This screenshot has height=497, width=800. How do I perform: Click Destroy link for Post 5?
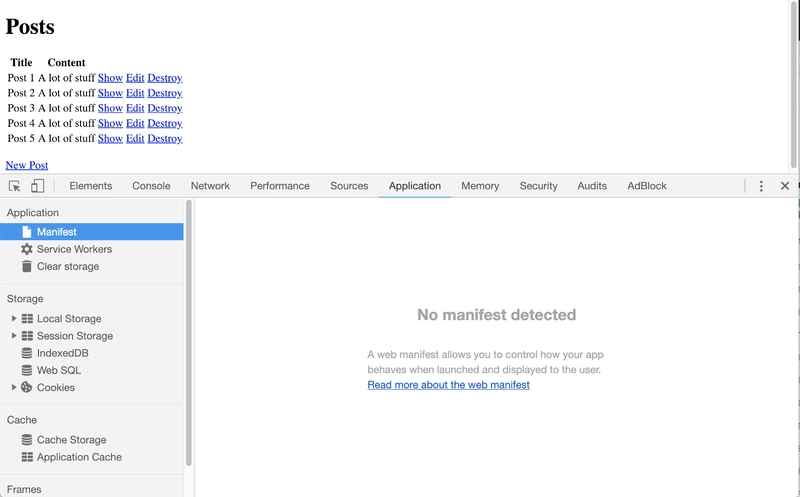(x=165, y=138)
